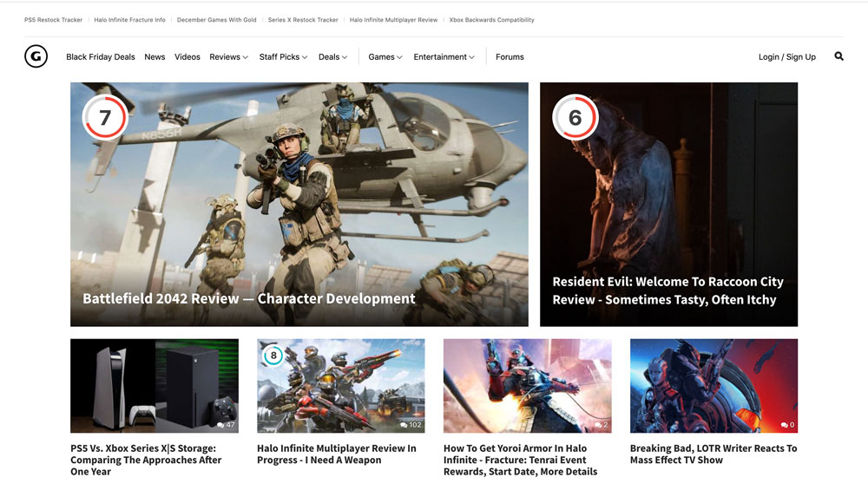Open the 102 comments bubble on Halo review

point(411,425)
